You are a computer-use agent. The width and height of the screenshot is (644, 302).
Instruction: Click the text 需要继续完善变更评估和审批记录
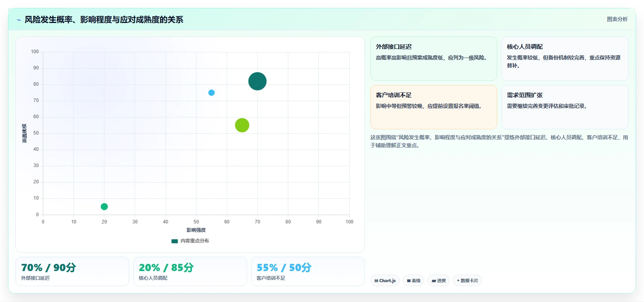click(x=547, y=106)
